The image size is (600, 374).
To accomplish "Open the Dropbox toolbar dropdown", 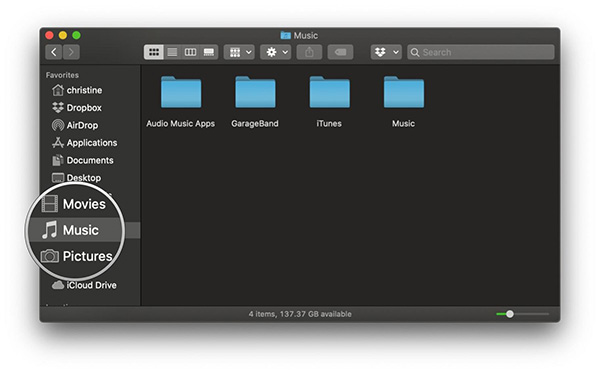I will click(386, 52).
